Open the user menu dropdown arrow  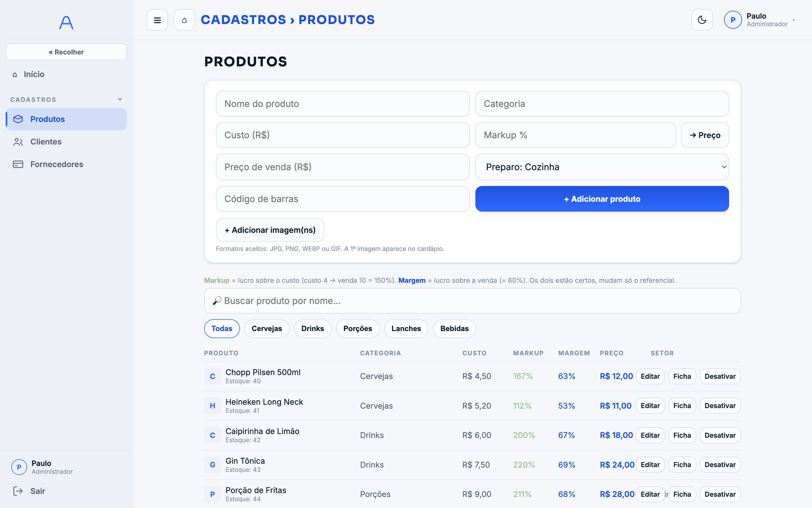794,20
